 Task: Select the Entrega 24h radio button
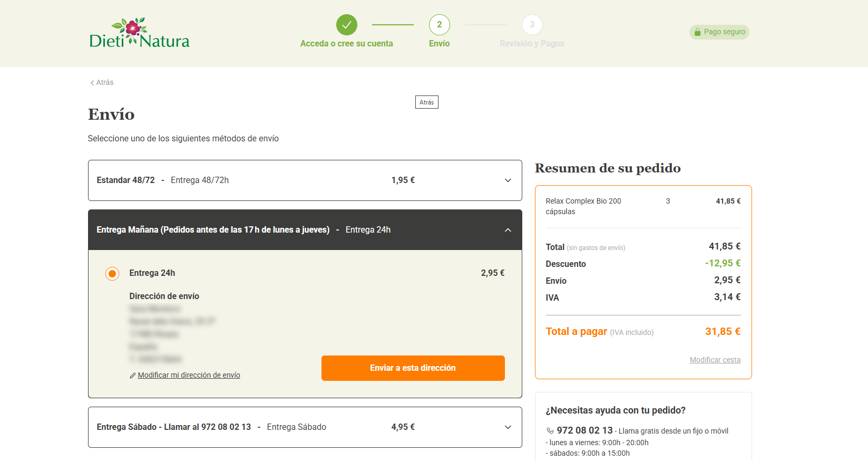click(112, 274)
